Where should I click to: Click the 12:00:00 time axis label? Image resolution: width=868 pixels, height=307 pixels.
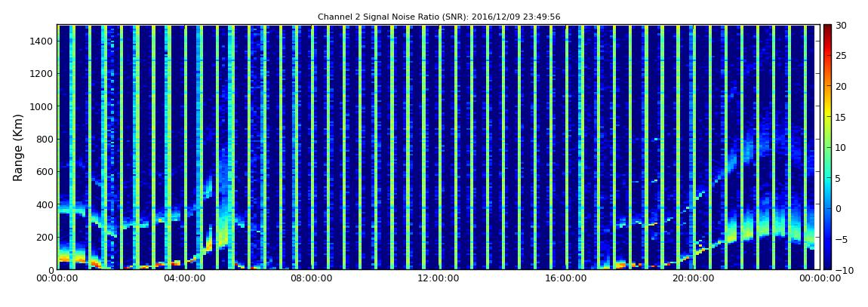(x=437, y=279)
